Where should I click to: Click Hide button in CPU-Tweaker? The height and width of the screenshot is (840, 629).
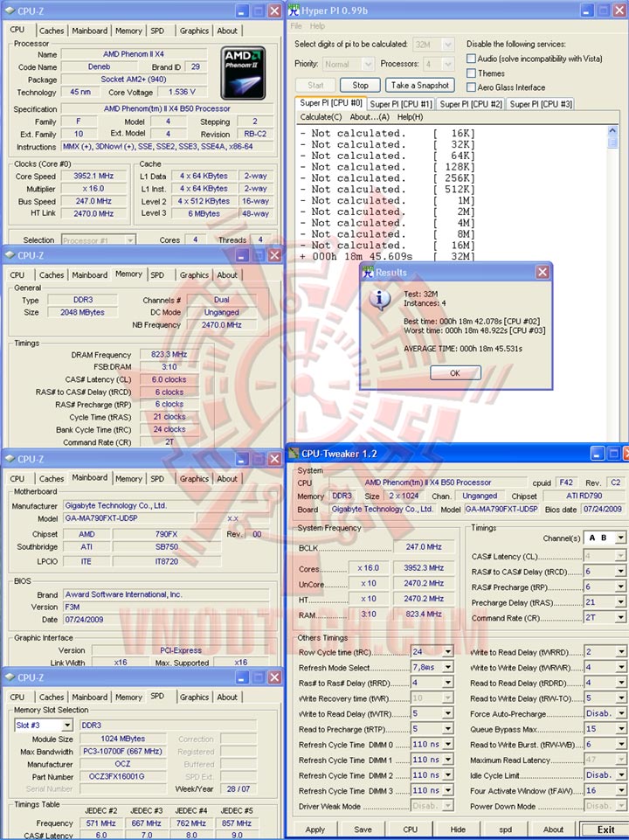coord(458,829)
